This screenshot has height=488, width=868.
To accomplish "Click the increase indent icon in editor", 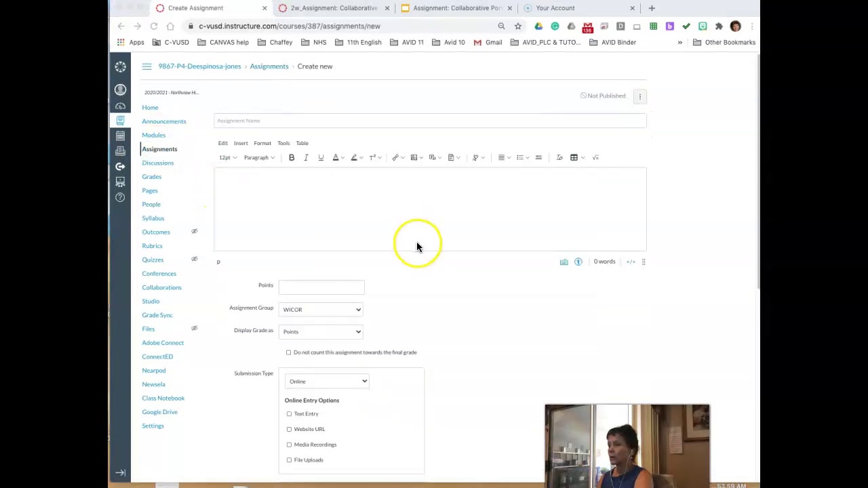I will coord(538,157).
